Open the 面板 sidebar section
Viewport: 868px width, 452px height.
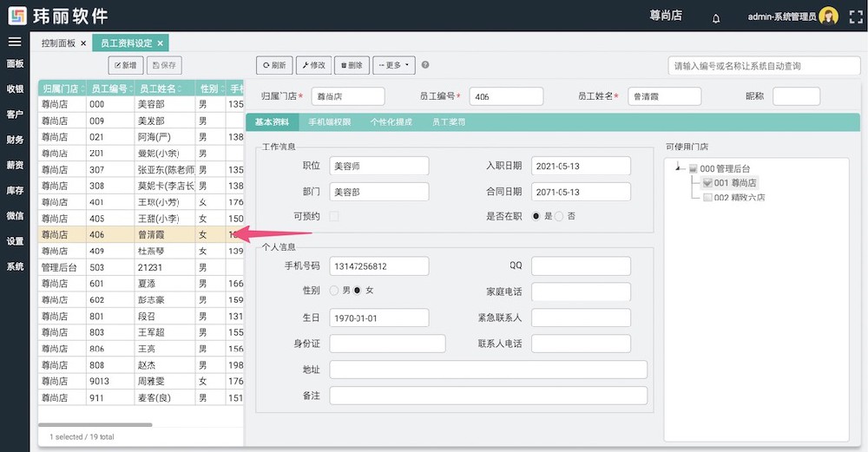click(15, 63)
